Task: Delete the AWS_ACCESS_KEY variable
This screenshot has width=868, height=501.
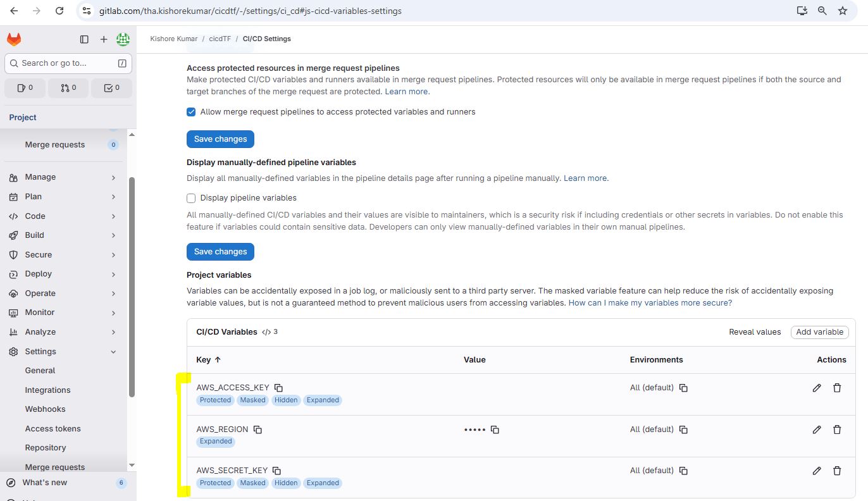Action: coord(837,388)
